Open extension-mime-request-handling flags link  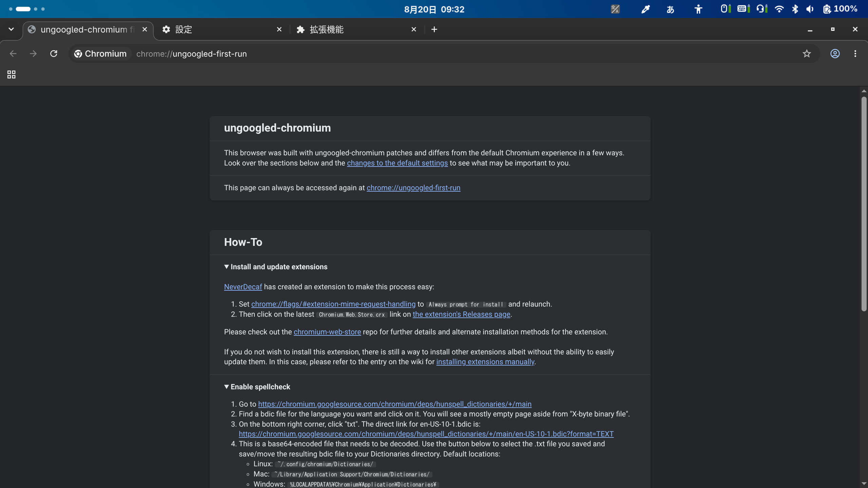click(333, 304)
